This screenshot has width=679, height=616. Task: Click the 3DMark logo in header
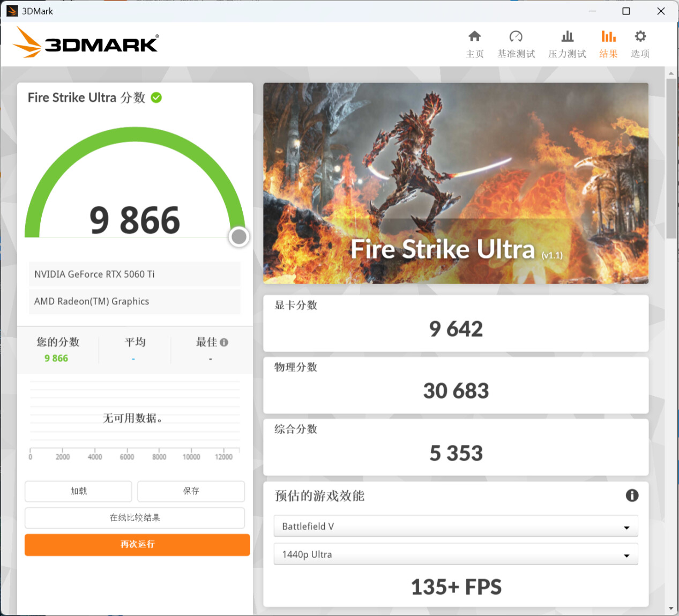pos(86,43)
